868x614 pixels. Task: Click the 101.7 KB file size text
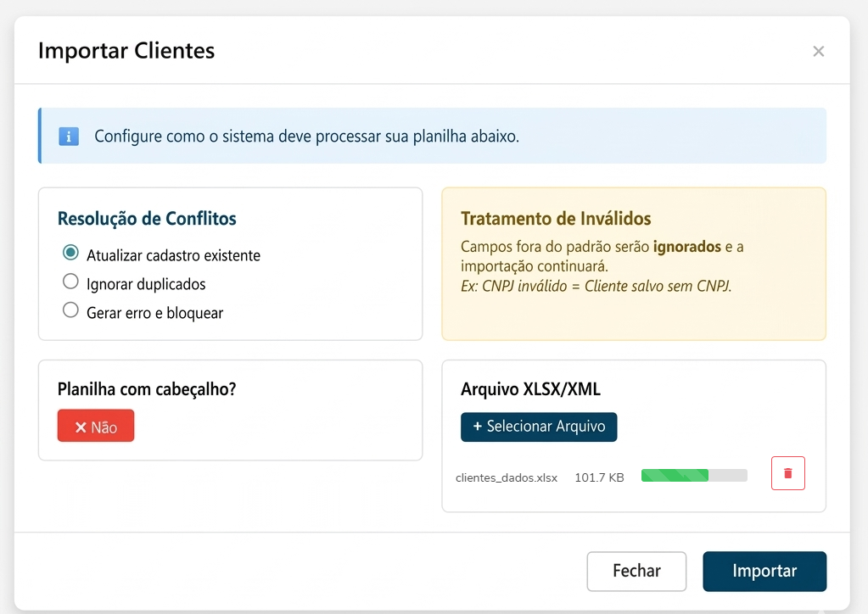[x=599, y=477]
